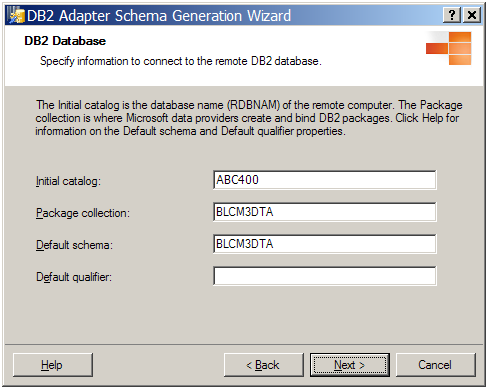Click the wizard title bar text
Screen dimensions: 488x389
(x=159, y=16)
